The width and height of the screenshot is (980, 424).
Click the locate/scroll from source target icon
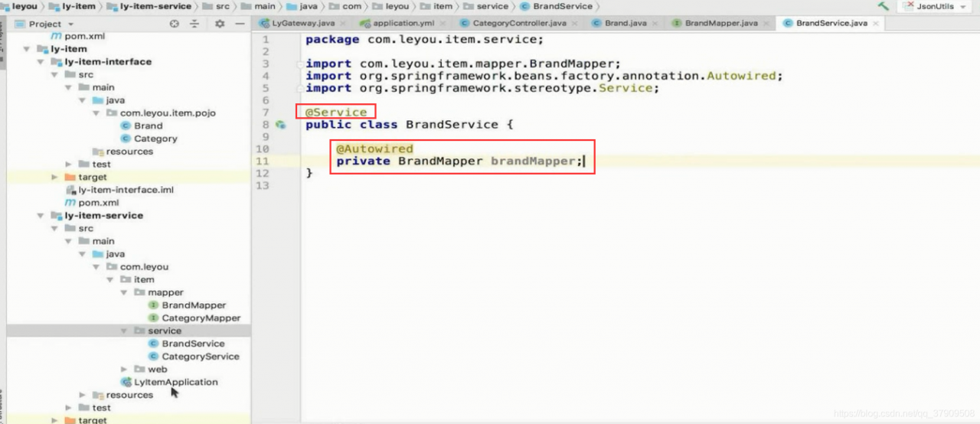(174, 24)
